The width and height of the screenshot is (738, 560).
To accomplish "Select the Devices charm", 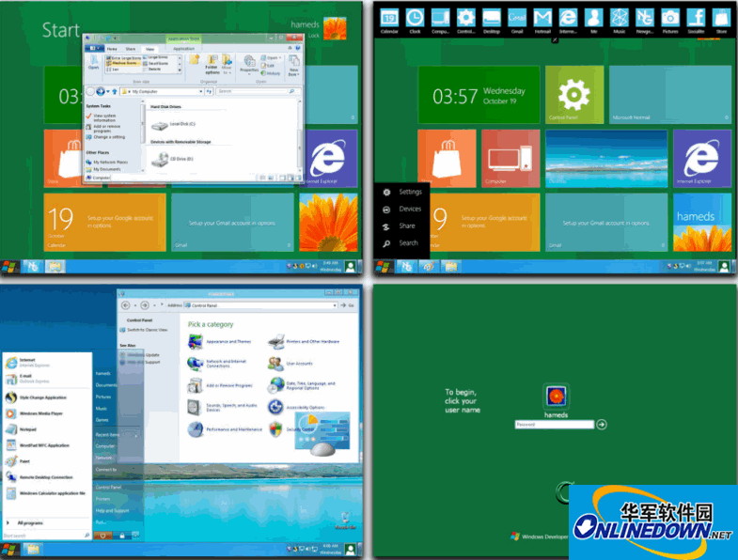I will (402, 209).
